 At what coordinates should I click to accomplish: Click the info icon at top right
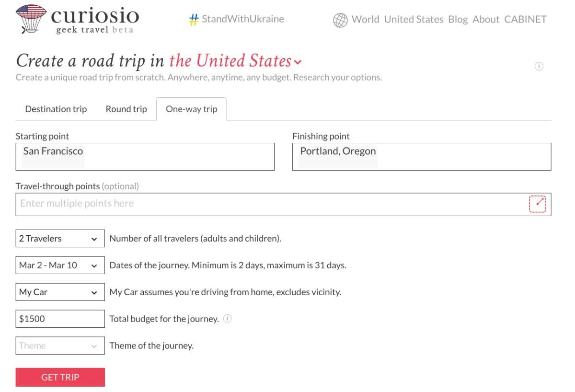[x=539, y=67]
